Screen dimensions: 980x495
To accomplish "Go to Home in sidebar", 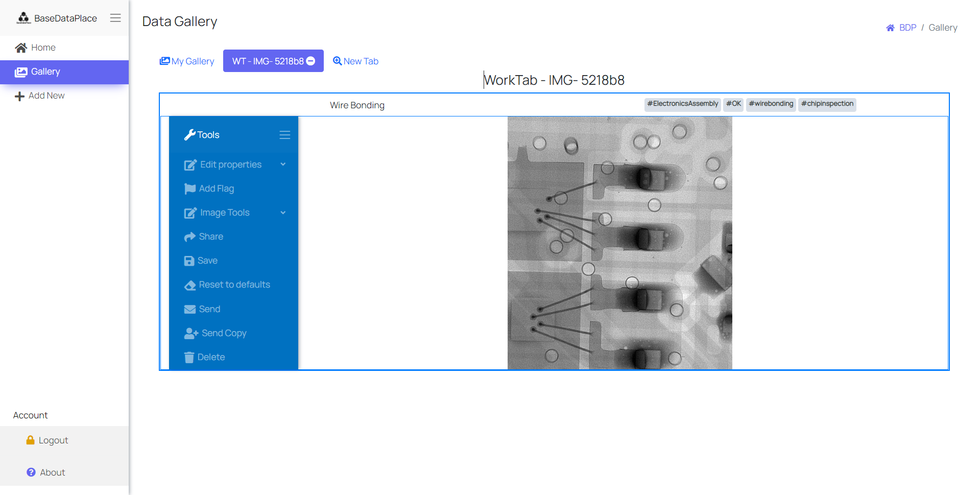I will [43, 48].
